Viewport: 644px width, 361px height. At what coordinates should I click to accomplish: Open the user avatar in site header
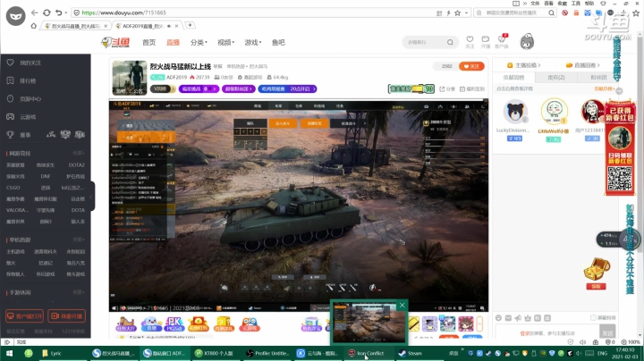click(x=527, y=42)
